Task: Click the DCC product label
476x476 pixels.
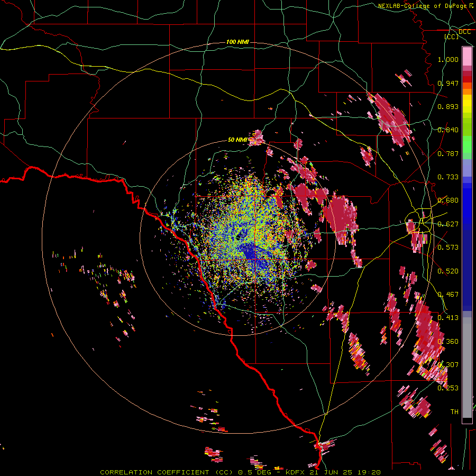Action: point(464,32)
